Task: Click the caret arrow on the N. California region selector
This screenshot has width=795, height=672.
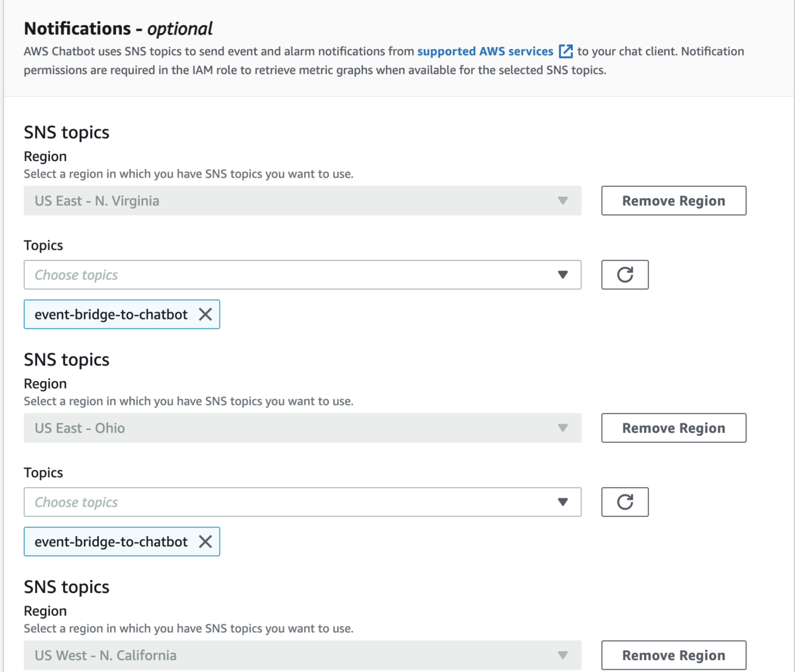Action: (x=562, y=655)
